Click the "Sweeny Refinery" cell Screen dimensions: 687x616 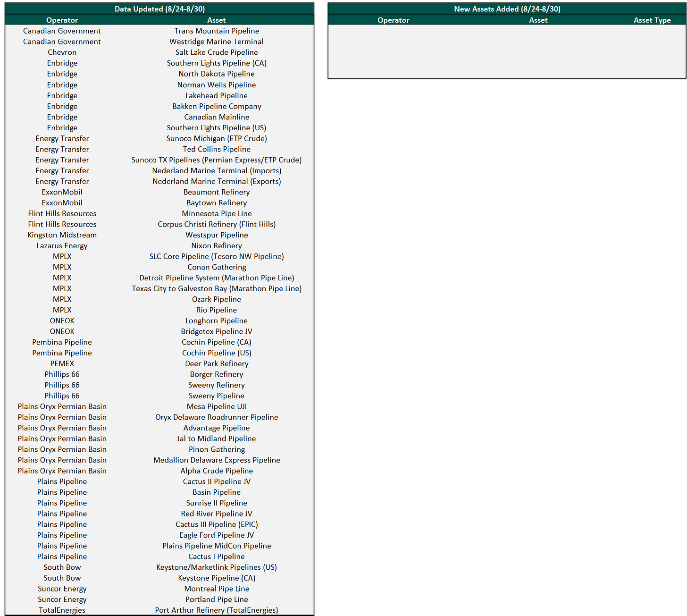point(217,385)
